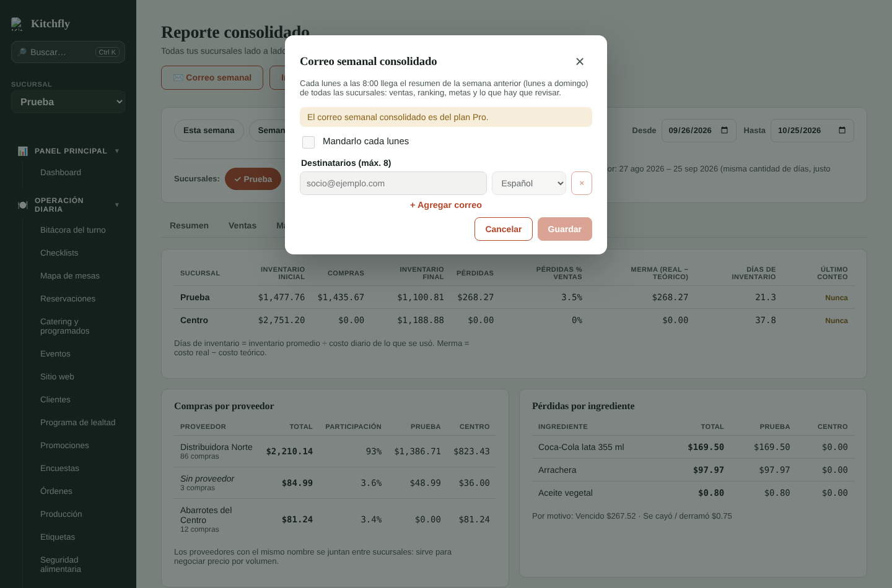Click Coca-Cola lata 355 ml ingredient
The image size is (892, 588).
point(581,447)
